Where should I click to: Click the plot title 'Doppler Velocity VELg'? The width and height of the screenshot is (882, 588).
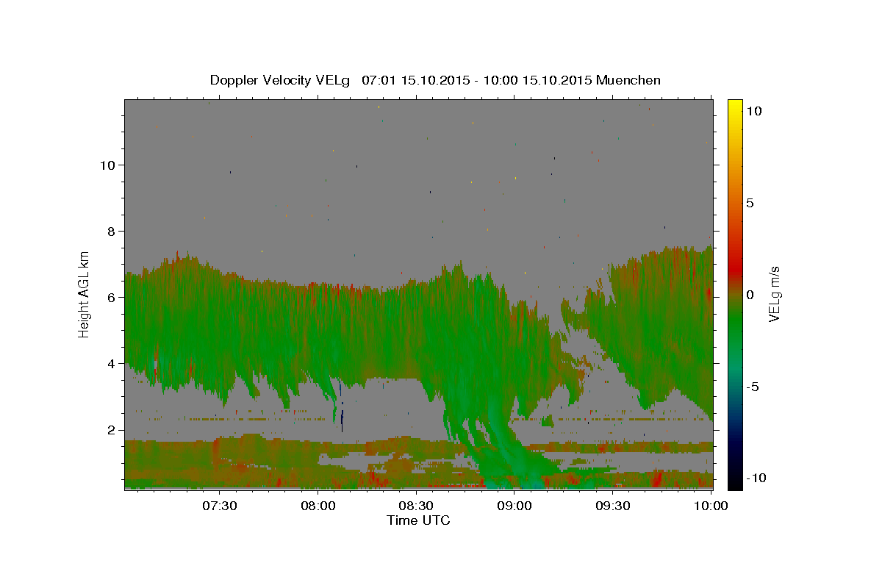point(280,80)
